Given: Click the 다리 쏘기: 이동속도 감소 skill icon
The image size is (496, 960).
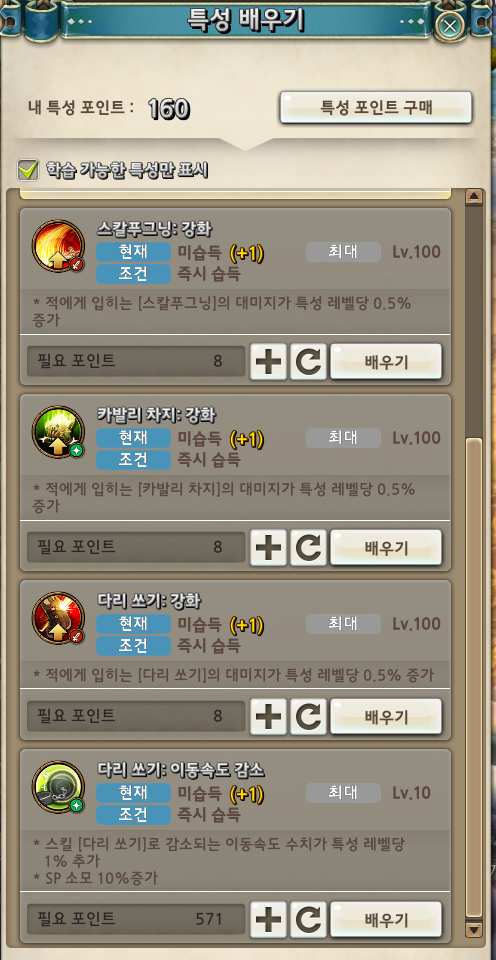Looking at the screenshot, I should click(x=58, y=787).
